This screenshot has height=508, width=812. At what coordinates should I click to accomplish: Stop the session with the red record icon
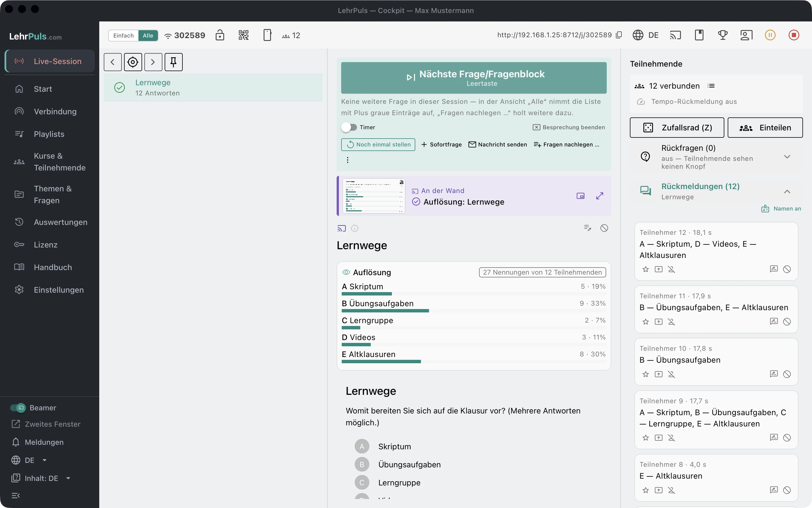[794, 35]
